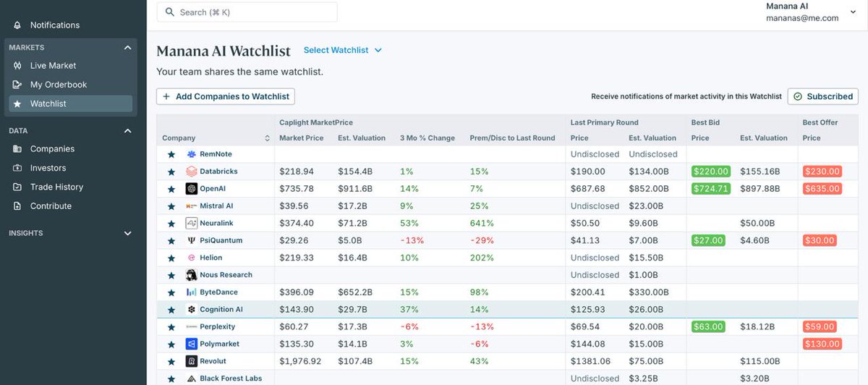868x385 pixels.
Task: Toggle the star beside ByteDance
Action: pos(171,292)
